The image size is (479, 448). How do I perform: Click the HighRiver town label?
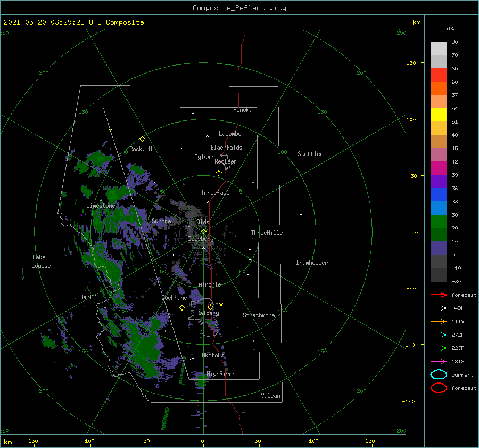click(x=221, y=374)
